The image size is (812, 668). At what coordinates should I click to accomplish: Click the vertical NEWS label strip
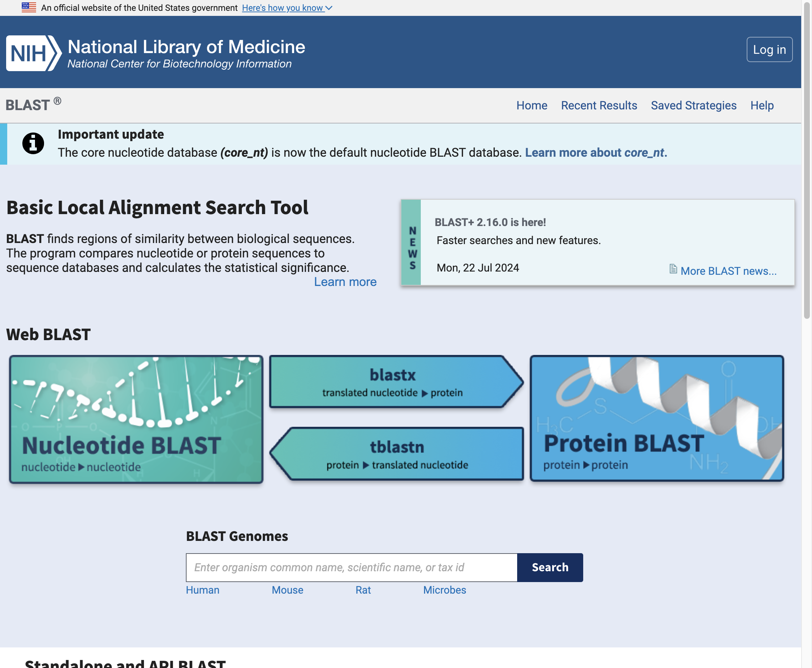pyautogui.click(x=411, y=242)
